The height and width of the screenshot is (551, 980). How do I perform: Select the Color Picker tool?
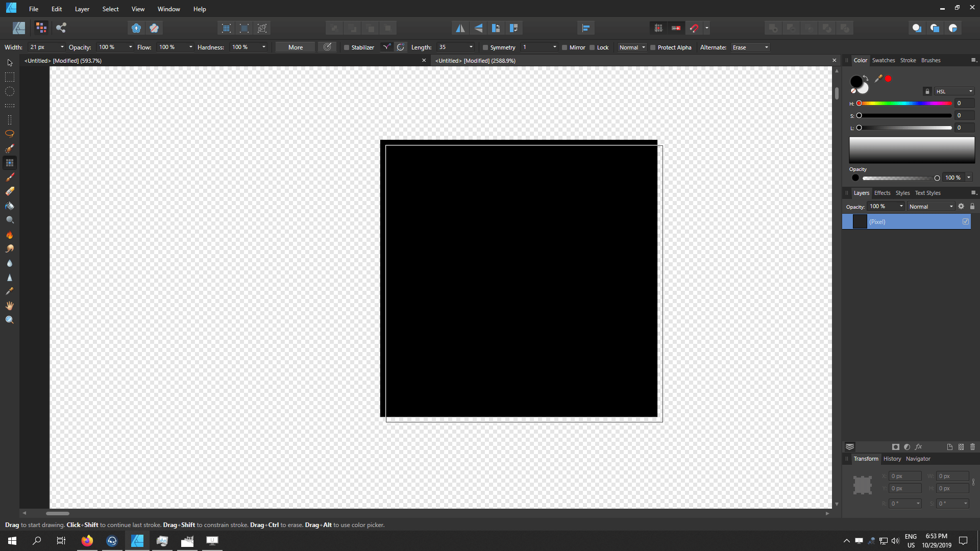[9, 291]
